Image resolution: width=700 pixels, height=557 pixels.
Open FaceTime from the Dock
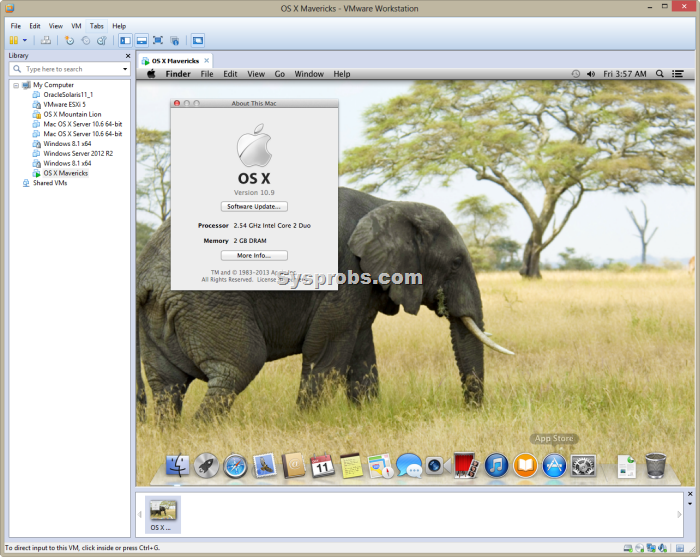[437, 466]
